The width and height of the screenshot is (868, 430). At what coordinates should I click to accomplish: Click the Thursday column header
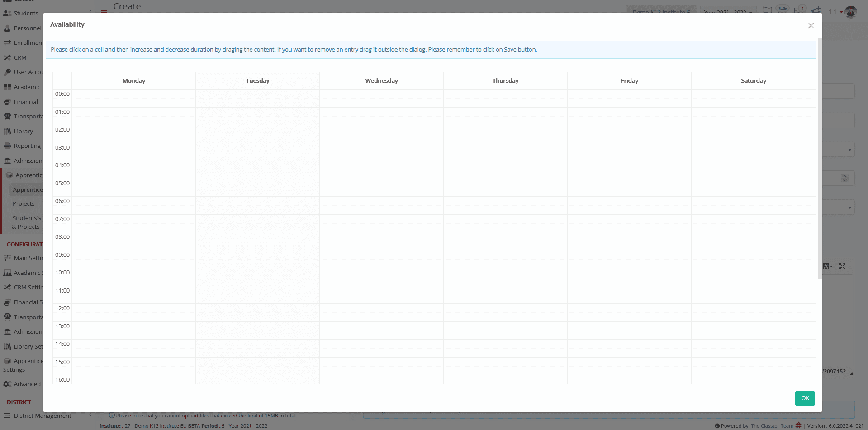506,81
